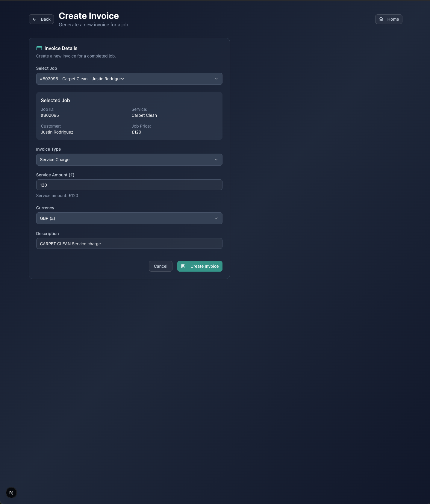Screen dimensions: 430x504
Task: Focus the Service Amount input field
Action: (x=129, y=185)
